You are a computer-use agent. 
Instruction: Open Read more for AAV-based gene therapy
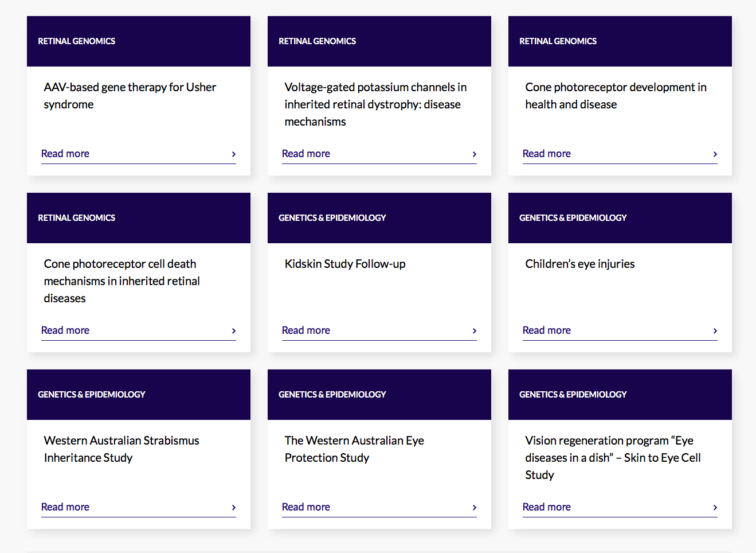[x=65, y=154]
